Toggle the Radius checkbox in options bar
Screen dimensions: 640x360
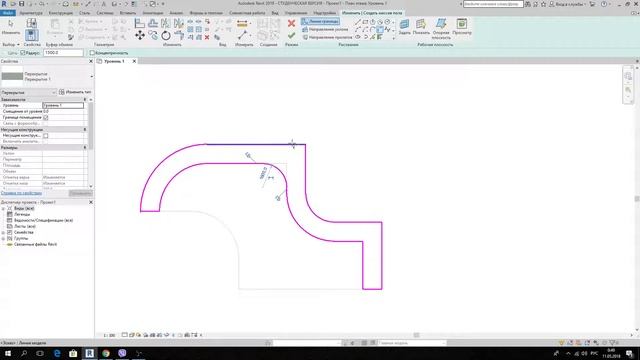click(x=23, y=53)
